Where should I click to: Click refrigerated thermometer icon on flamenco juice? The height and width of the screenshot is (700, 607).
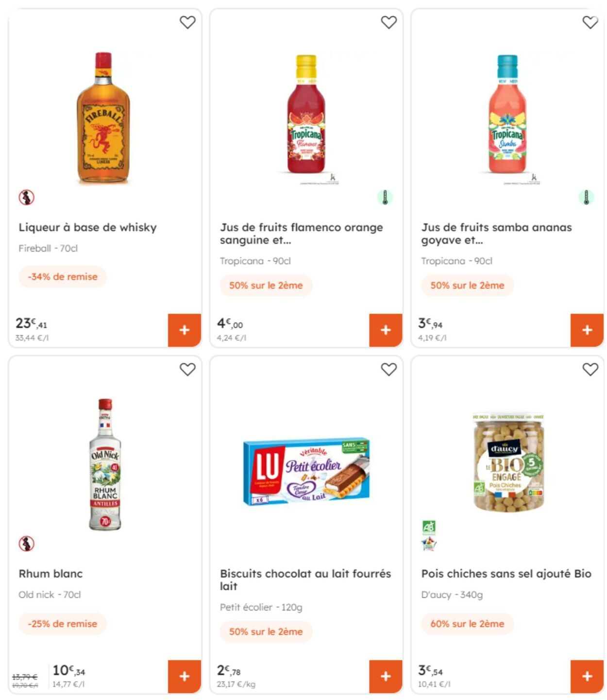tap(385, 197)
